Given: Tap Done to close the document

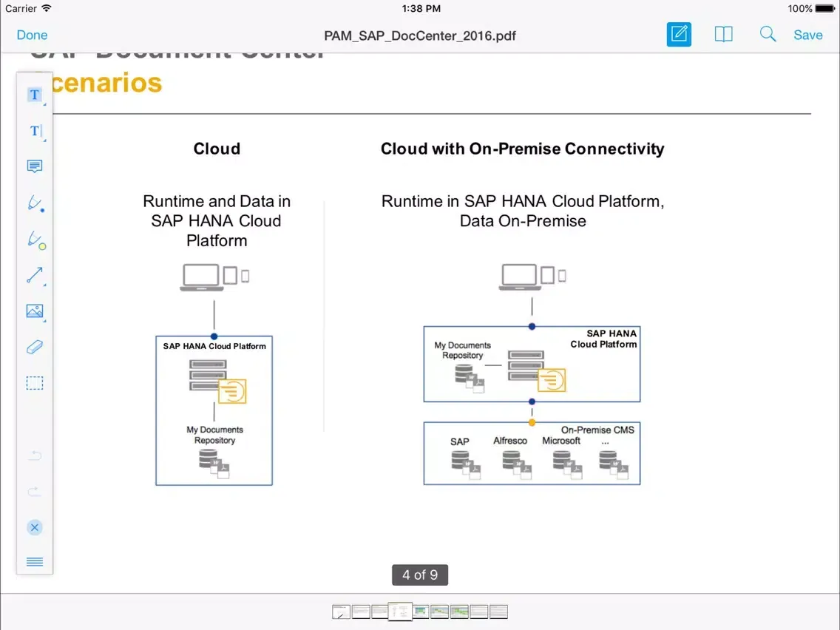Looking at the screenshot, I should [x=32, y=35].
